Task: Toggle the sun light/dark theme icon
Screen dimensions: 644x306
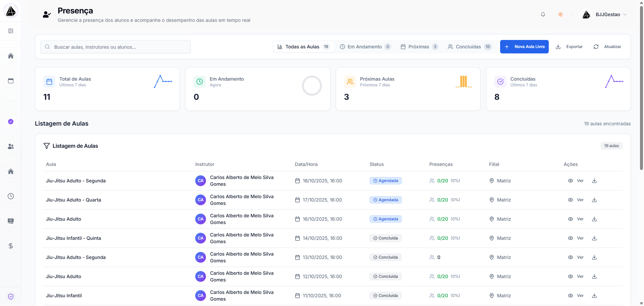Action: 560,14
